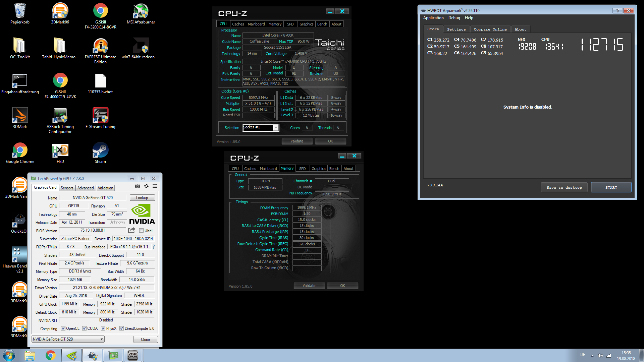Click Save to desktop in Aquamark
This screenshot has width=644, height=362.
pyautogui.click(x=564, y=187)
